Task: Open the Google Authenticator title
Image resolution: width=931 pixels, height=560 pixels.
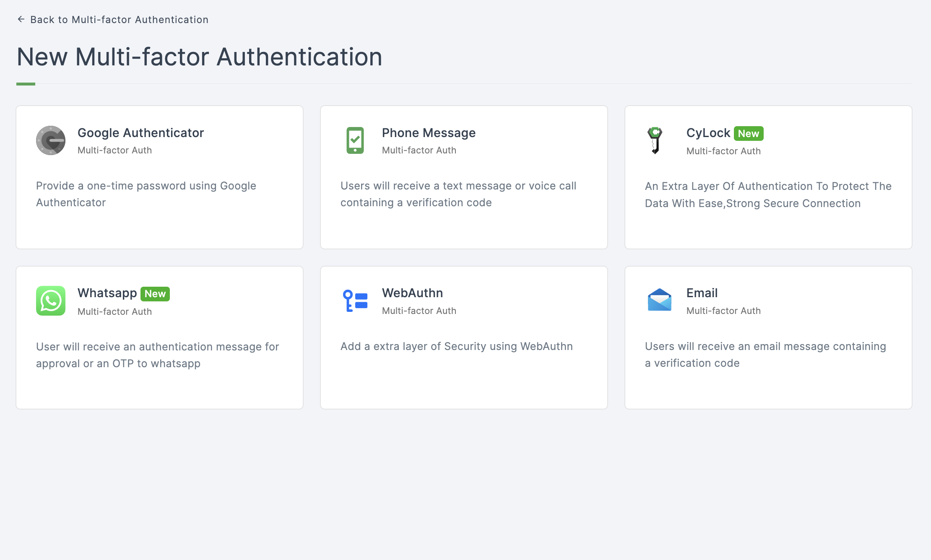Action: tap(140, 133)
